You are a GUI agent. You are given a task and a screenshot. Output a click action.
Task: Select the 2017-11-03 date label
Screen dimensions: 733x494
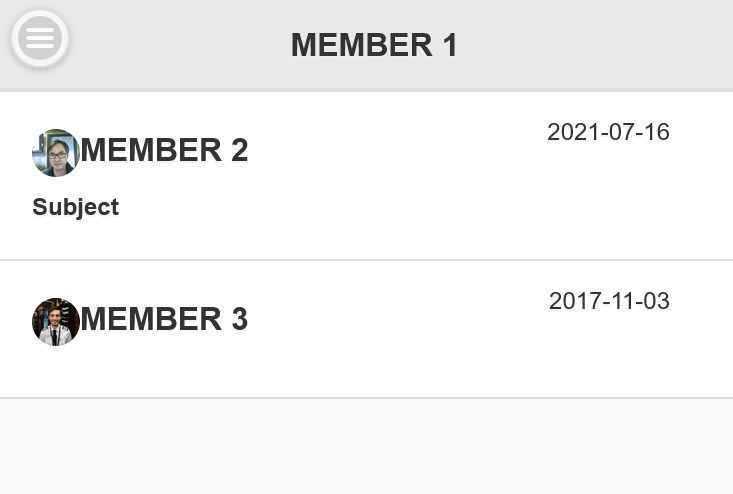pyautogui.click(x=609, y=301)
